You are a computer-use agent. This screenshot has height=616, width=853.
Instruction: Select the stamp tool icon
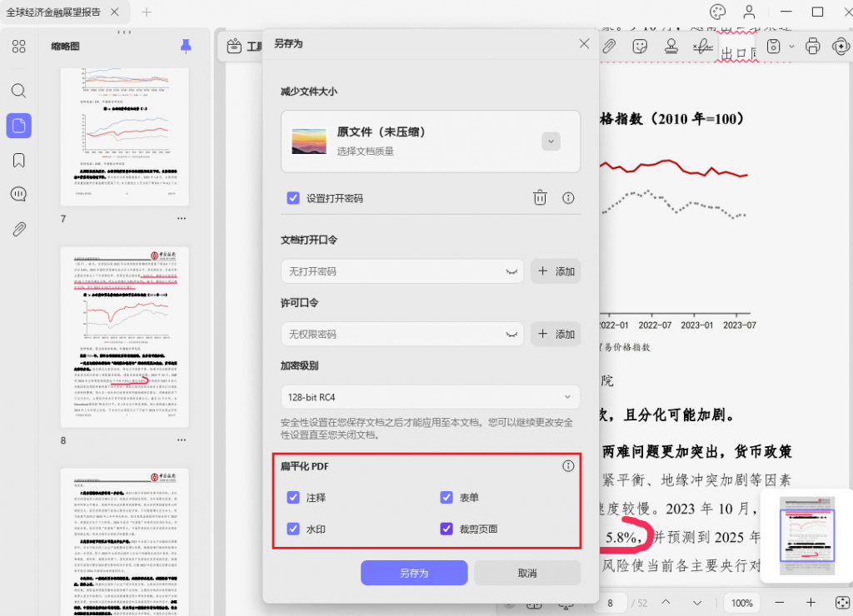point(671,47)
